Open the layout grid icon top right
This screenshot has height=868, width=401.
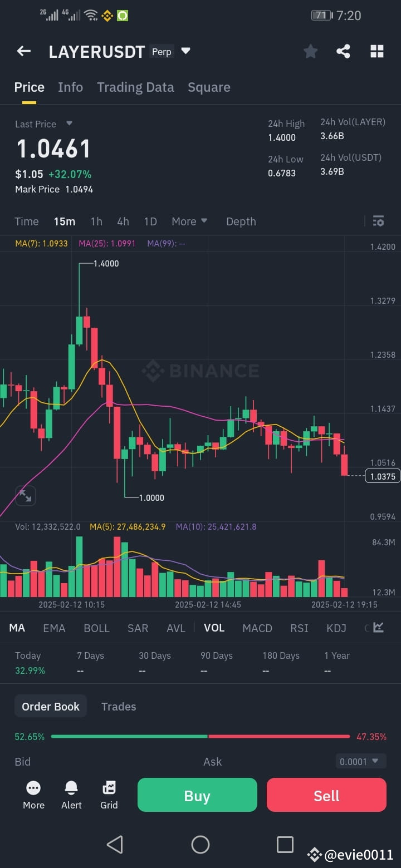point(377,51)
